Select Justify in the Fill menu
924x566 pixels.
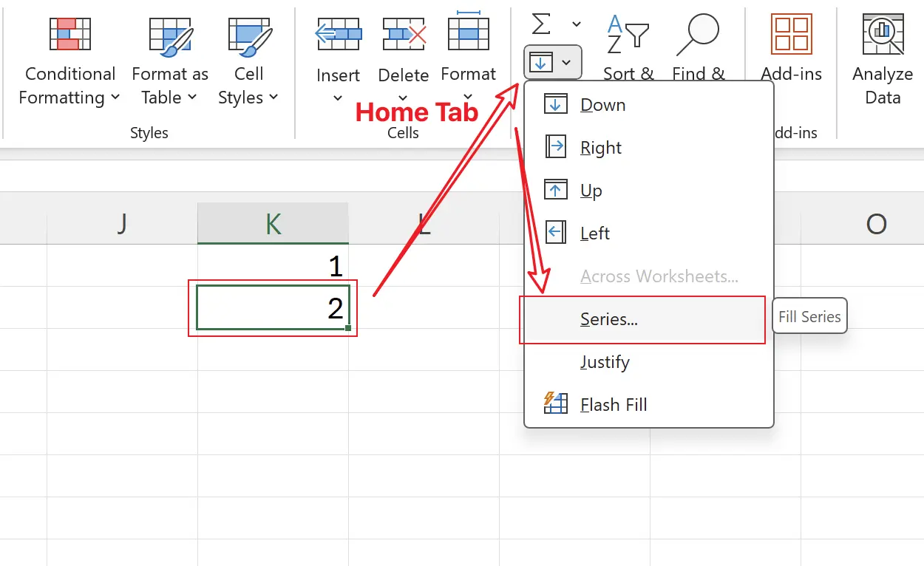605,362
